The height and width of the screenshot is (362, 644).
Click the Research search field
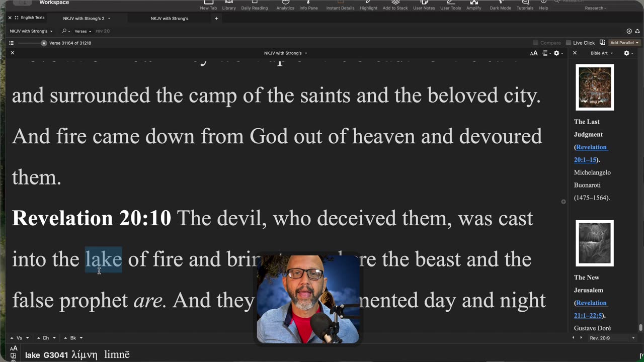[x=596, y=2]
